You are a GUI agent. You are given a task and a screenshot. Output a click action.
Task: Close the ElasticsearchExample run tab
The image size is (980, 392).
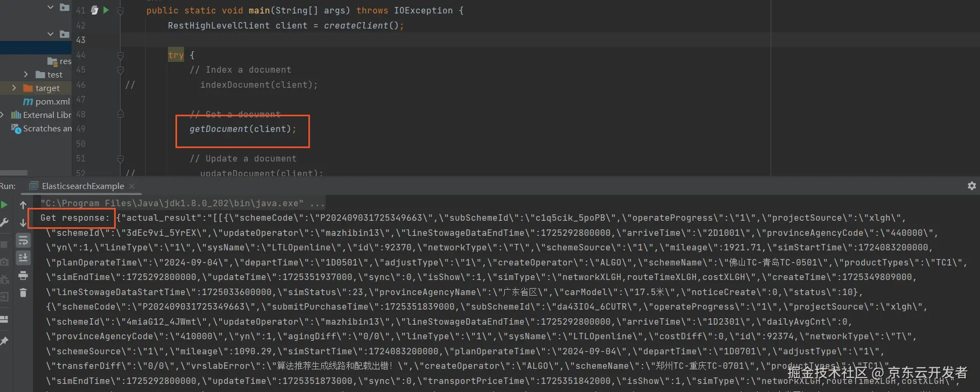[132, 186]
